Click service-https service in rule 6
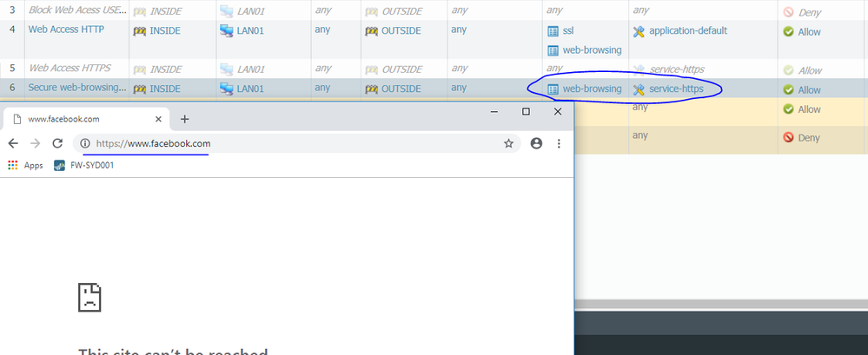 click(x=677, y=89)
